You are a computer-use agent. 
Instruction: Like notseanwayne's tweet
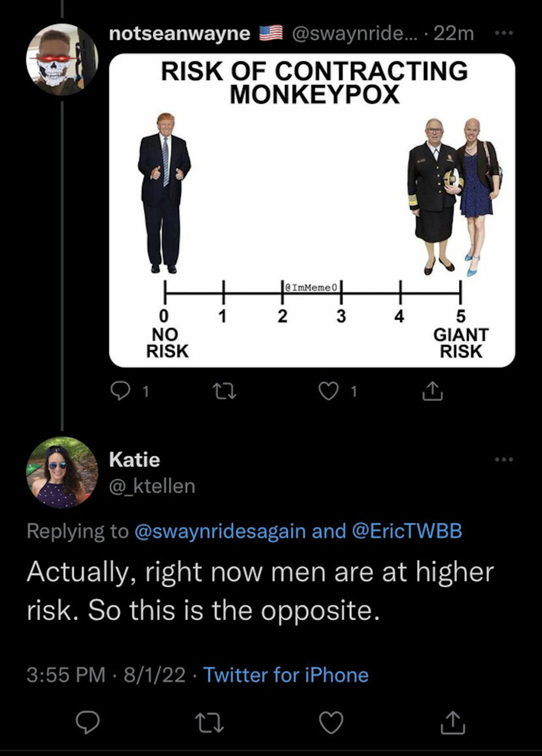click(328, 392)
